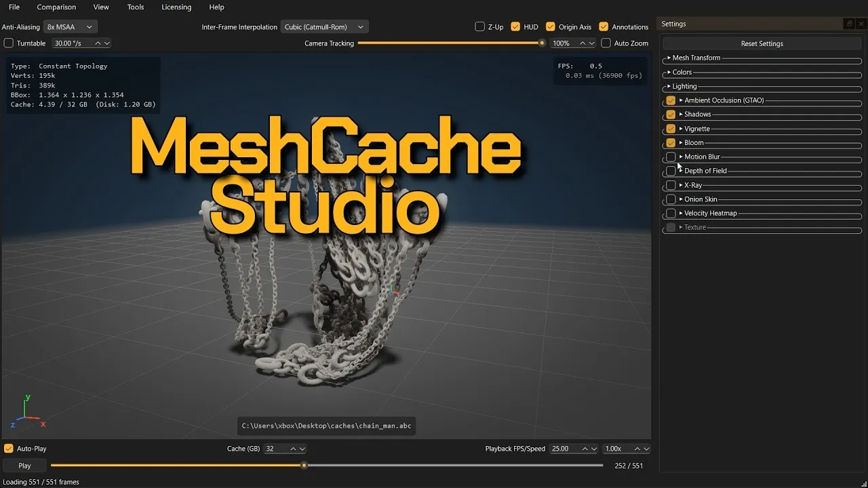Toggle the Auto-Play checkbox
The image size is (868, 488).
tap(9, 449)
